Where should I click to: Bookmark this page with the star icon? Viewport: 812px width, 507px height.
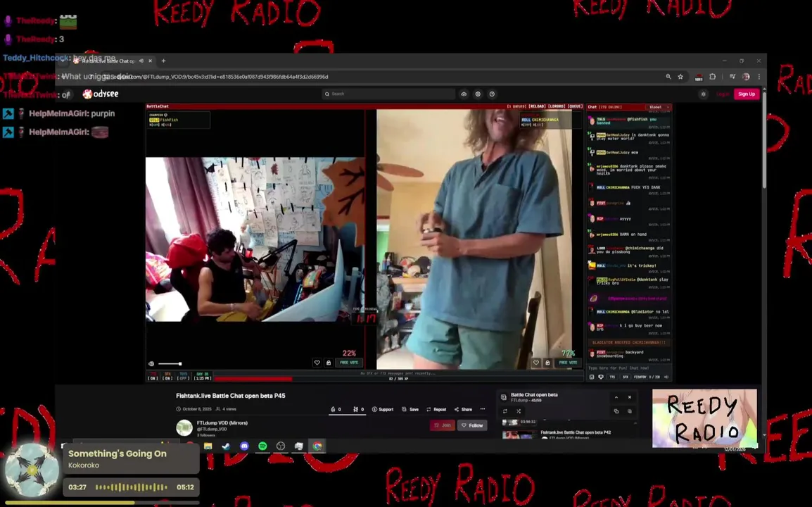click(680, 77)
